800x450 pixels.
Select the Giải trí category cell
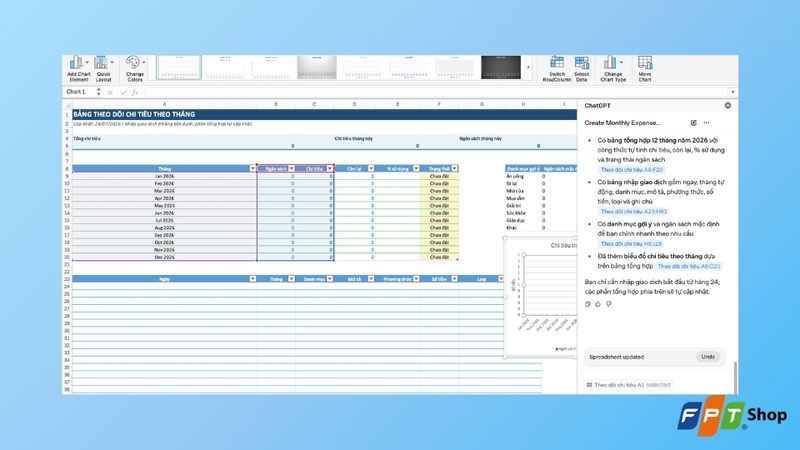(522, 206)
